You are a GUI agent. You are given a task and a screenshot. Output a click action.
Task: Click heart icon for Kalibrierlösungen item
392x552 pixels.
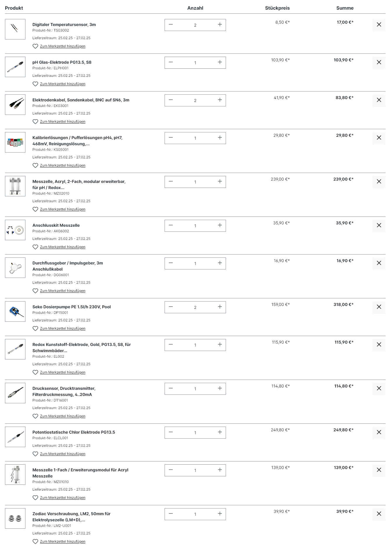pos(35,165)
